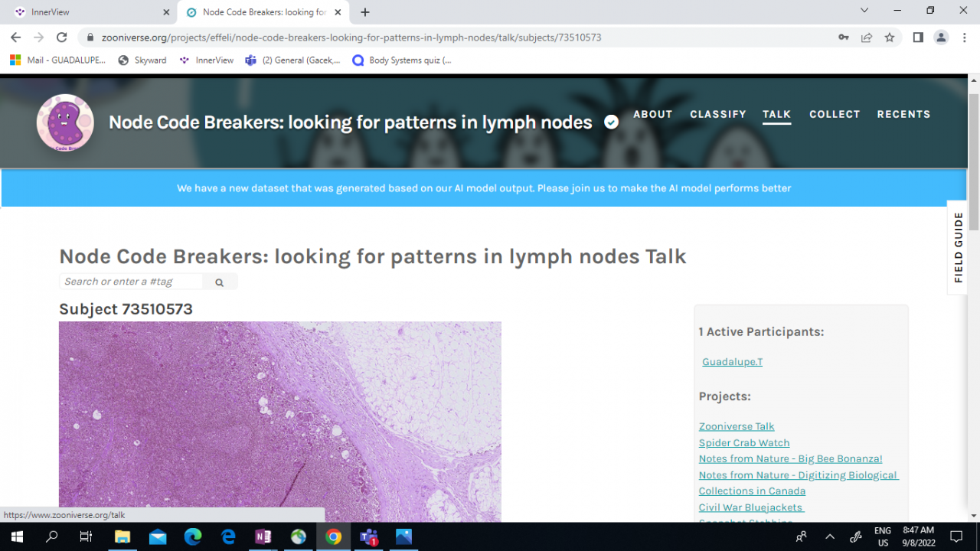
Task: Open OneNote from taskbar
Action: pos(263,536)
